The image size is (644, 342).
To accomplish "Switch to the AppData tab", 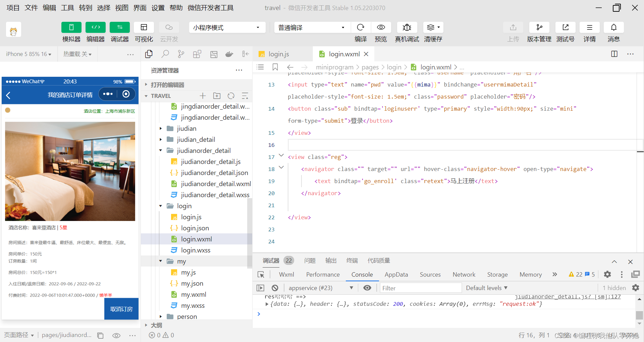I will tap(396, 274).
